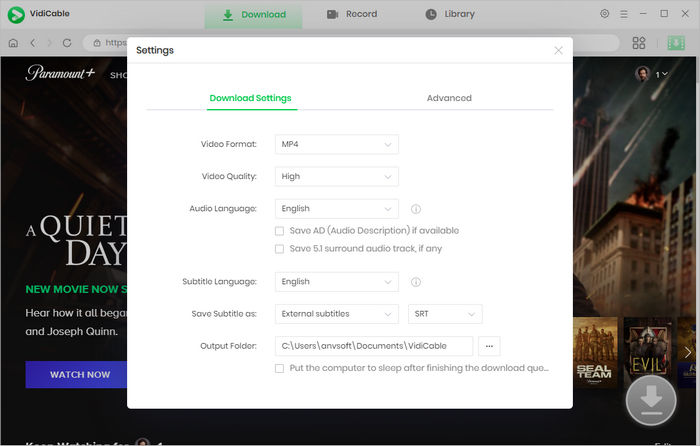Navigate back in the browser
Screen dimensions: 700x446
pyautogui.click(x=33, y=43)
